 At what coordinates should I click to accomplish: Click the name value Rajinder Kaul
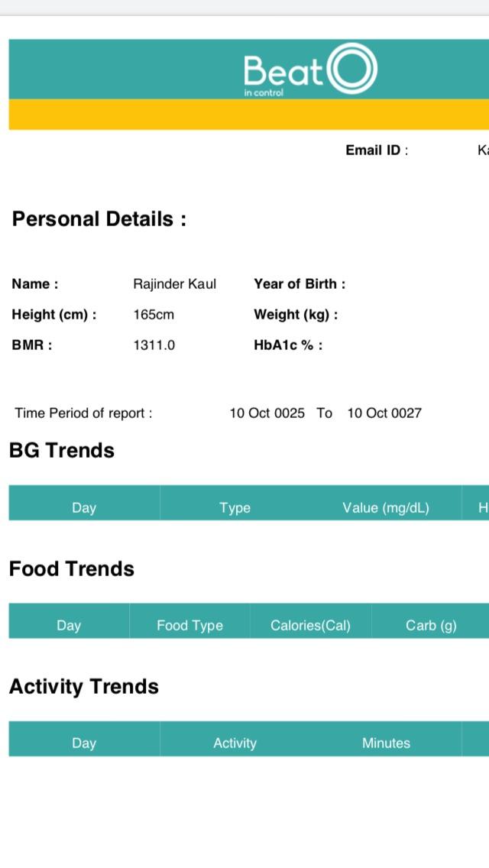(174, 284)
